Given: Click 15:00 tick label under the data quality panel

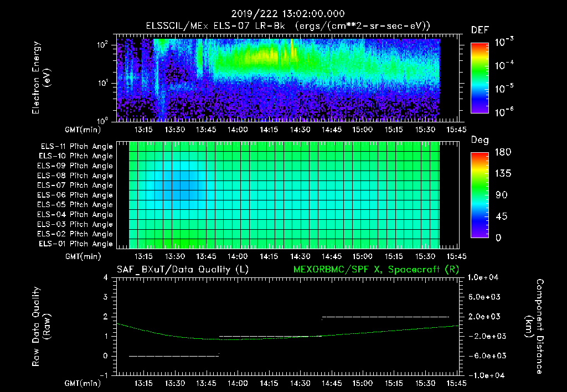Looking at the screenshot, I should tap(363, 383).
